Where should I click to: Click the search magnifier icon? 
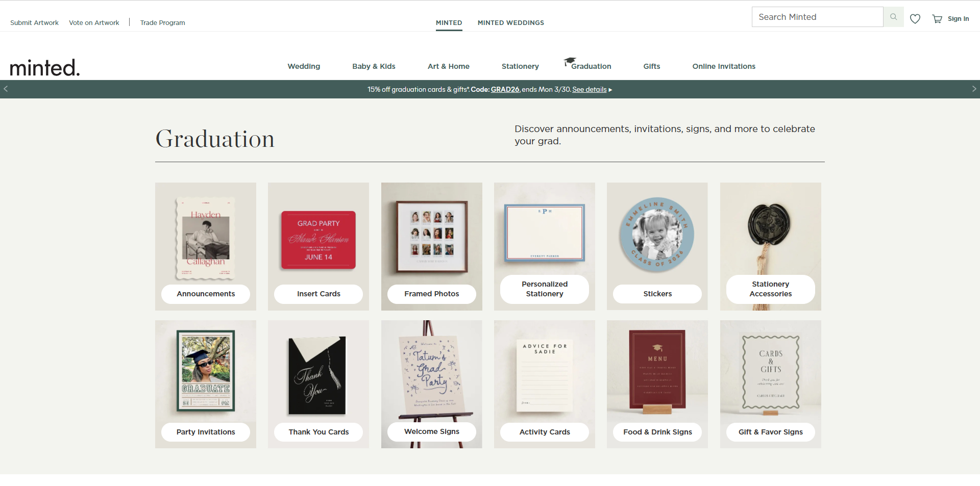tap(893, 17)
